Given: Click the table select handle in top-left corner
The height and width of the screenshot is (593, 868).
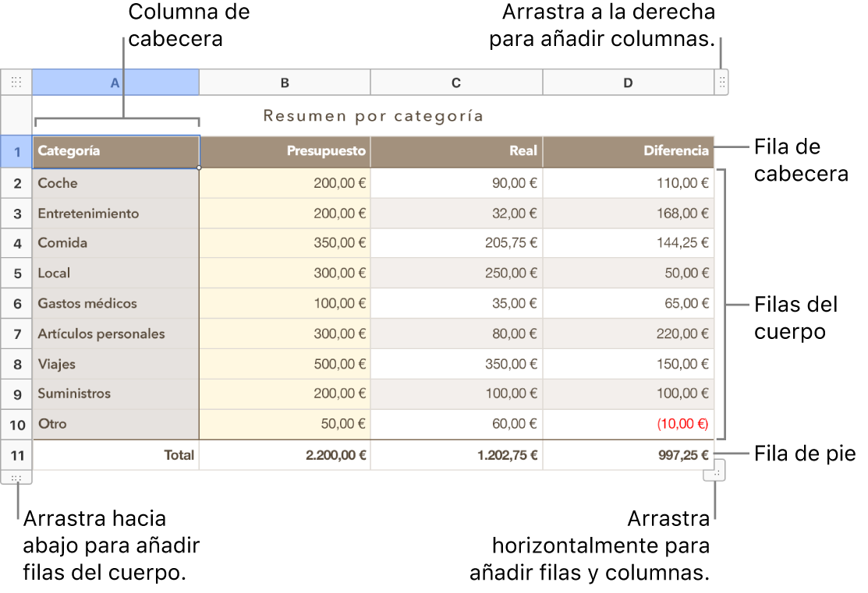Looking at the screenshot, I should 16,82.
